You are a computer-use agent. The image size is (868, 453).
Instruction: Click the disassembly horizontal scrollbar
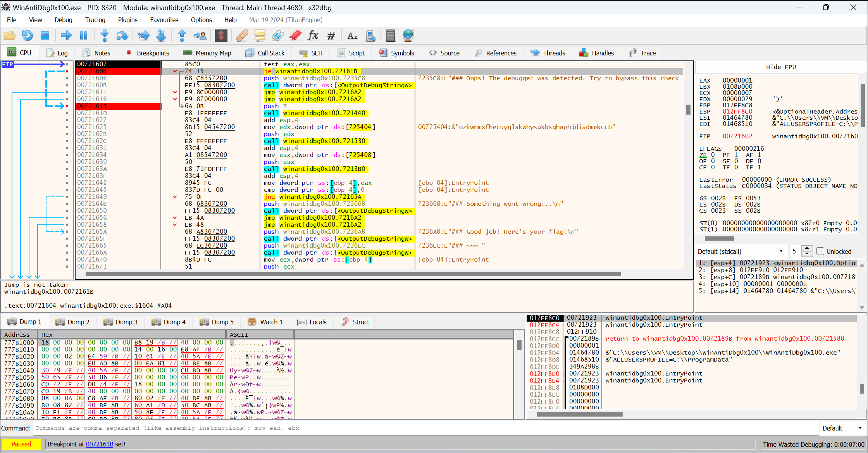click(353, 274)
